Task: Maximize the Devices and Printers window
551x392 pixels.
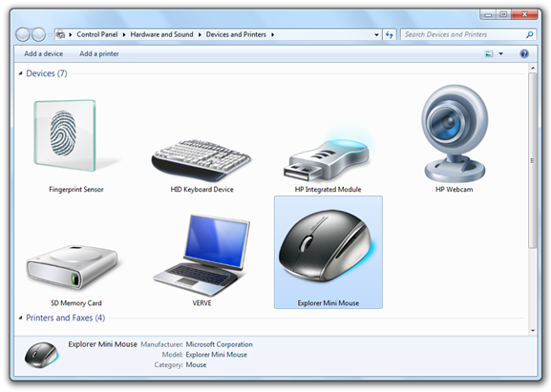Action: pyautogui.click(x=503, y=14)
